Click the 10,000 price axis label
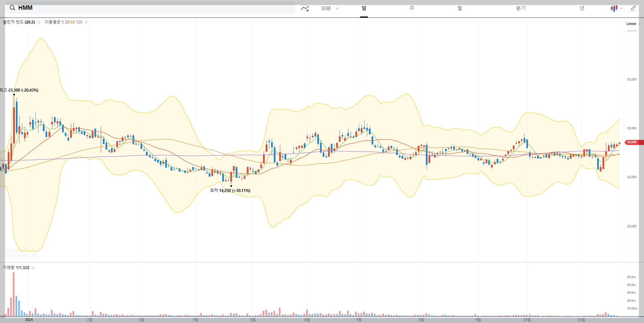 pos(632,226)
